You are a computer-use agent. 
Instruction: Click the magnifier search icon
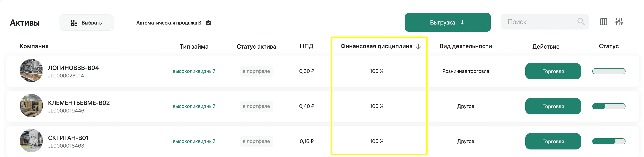pos(581,22)
